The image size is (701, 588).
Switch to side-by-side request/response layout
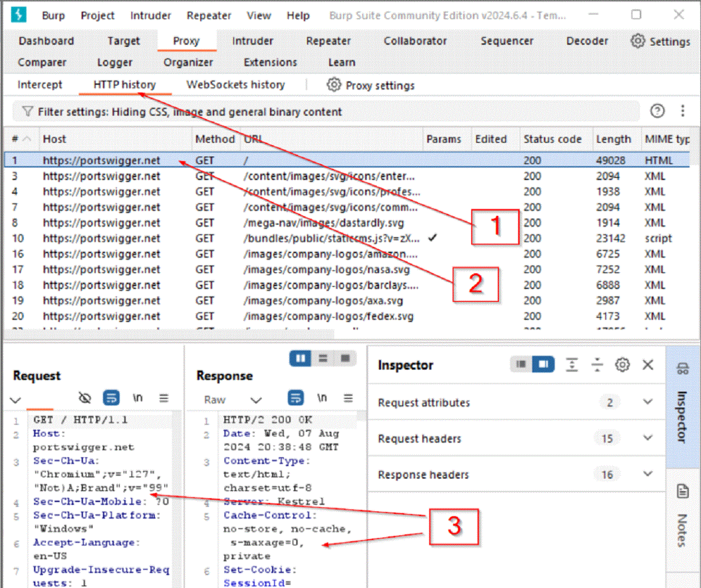click(x=301, y=358)
